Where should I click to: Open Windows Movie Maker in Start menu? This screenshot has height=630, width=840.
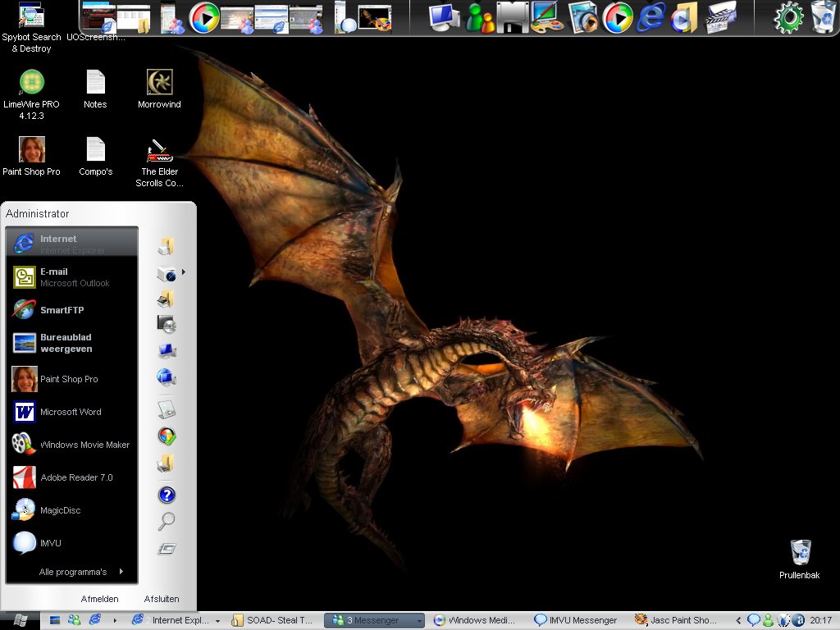click(x=72, y=445)
